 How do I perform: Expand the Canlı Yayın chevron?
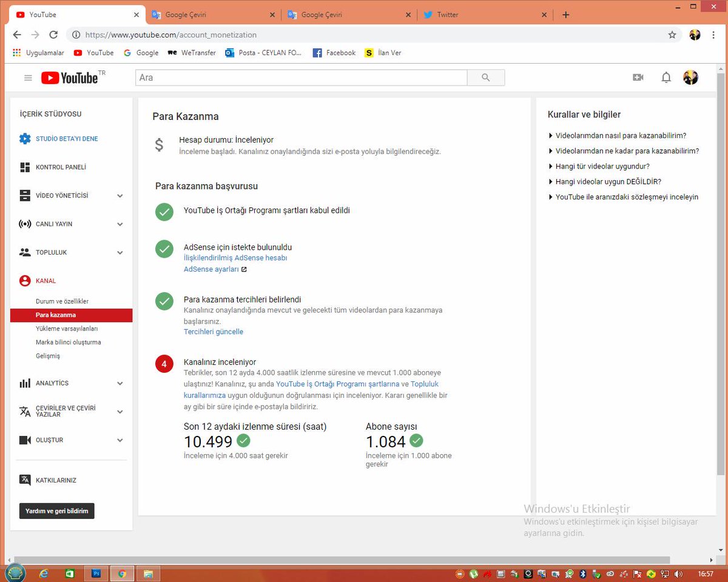click(x=120, y=224)
